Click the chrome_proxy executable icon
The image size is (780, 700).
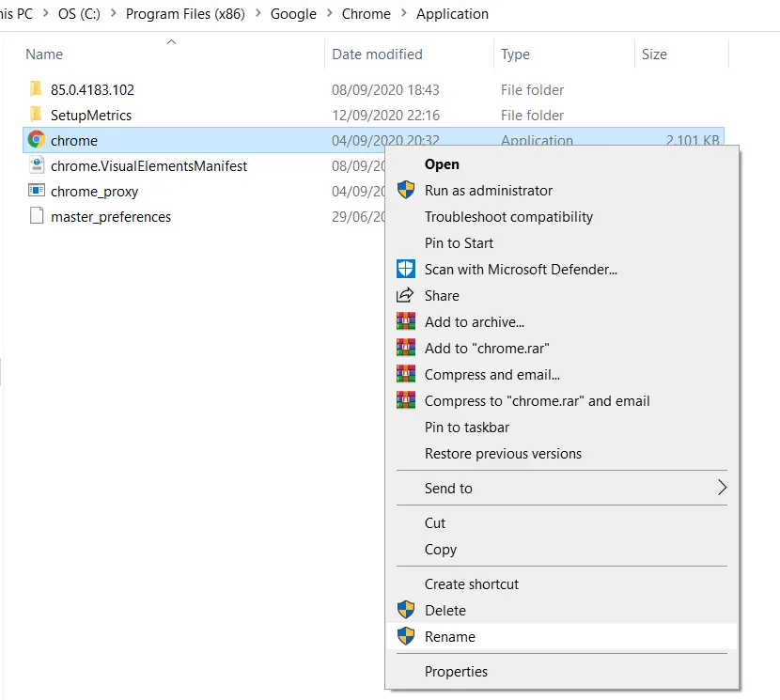pos(37,191)
